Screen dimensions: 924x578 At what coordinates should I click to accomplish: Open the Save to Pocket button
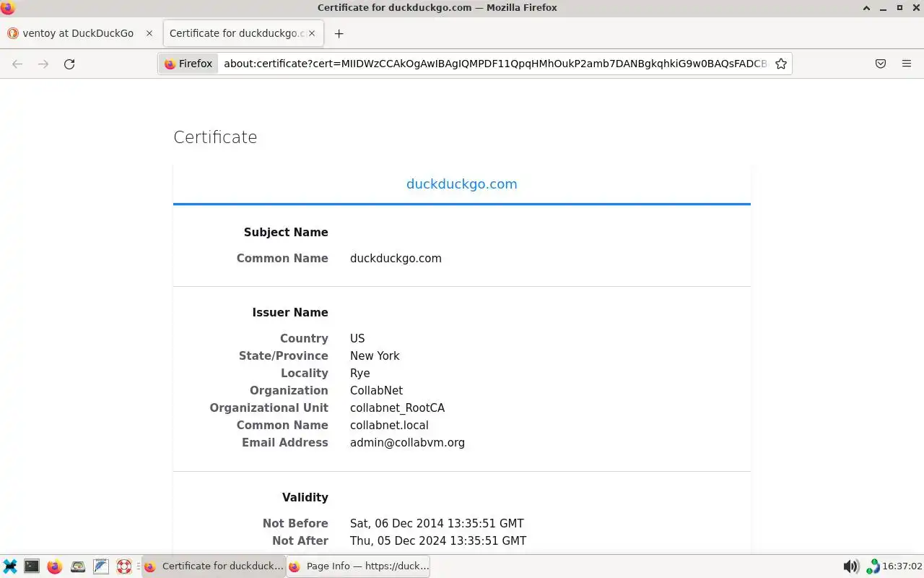pyautogui.click(x=881, y=64)
